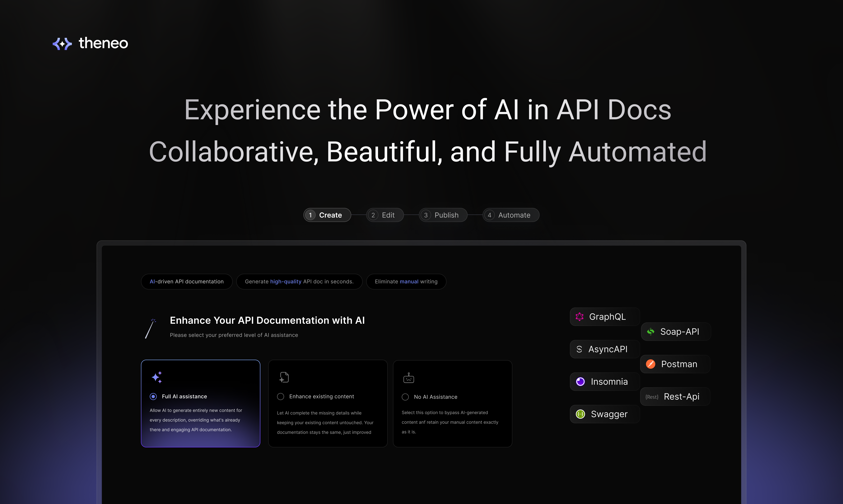The image size is (843, 504).
Task: Expand the Generate high-quality API doc tag
Action: pyautogui.click(x=298, y=281)
